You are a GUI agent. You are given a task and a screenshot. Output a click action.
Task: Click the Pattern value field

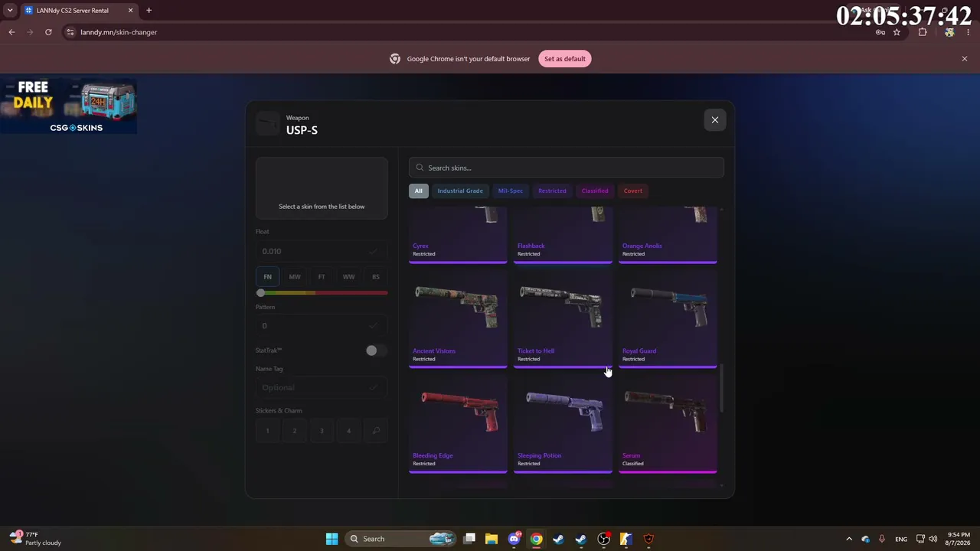coord(322,326)
